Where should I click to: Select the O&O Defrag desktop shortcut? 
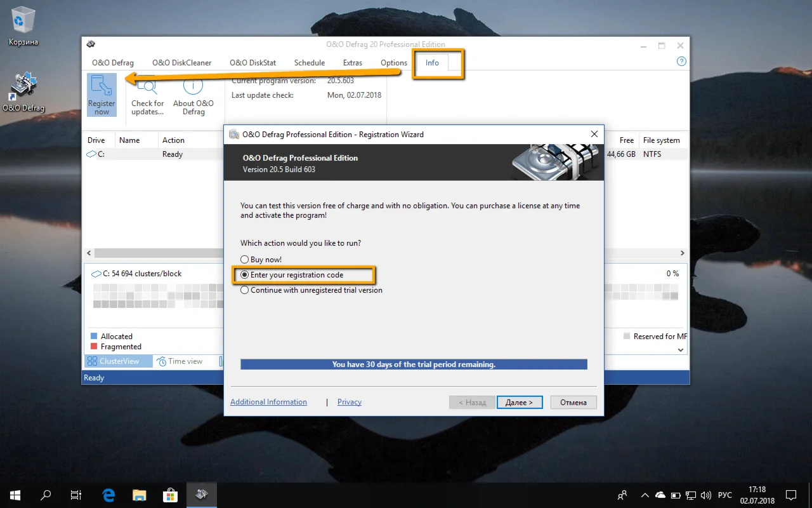[x=23, y=92]
